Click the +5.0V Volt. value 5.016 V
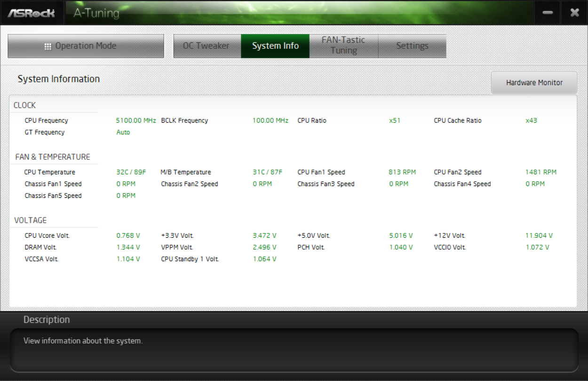This screenshot has height=381, width=588. click(x=401, y=235)
